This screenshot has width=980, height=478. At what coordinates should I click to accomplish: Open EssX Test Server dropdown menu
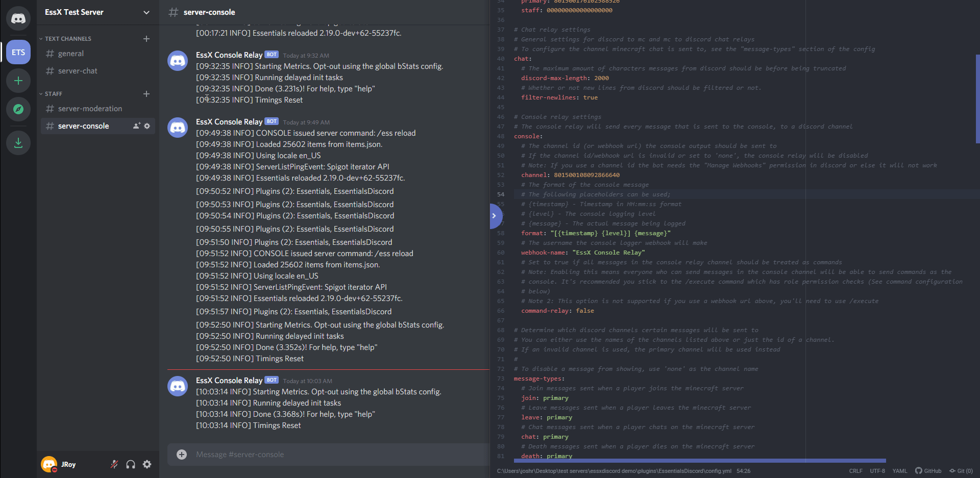146,12
